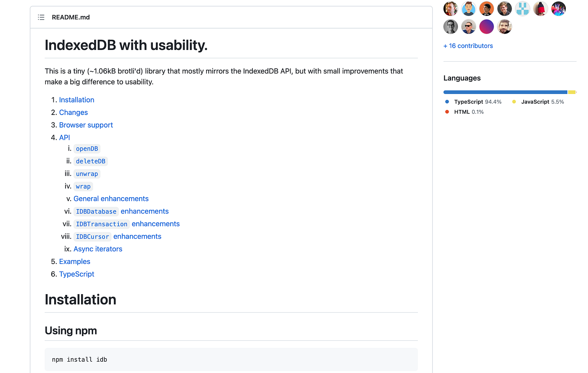Click the orange circular contributor avatar
The image size is (588, 373).
pos(486,8)
